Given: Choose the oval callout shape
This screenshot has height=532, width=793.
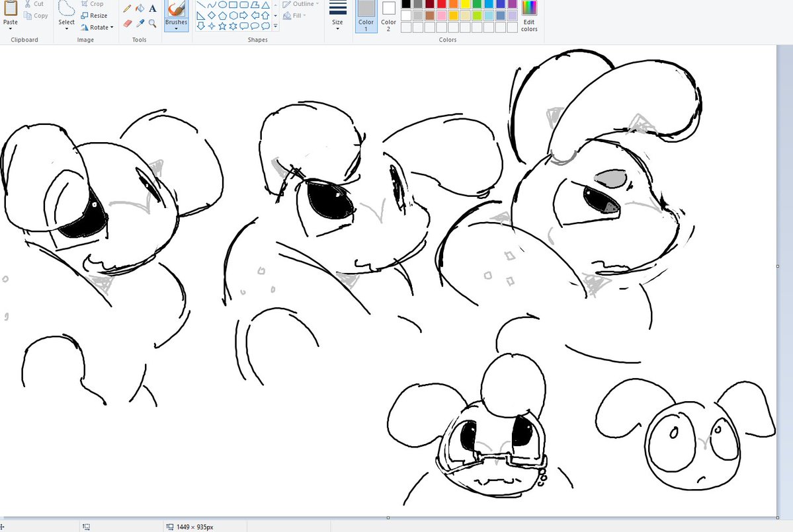Looking at the screenshot, I should point(255,26).
